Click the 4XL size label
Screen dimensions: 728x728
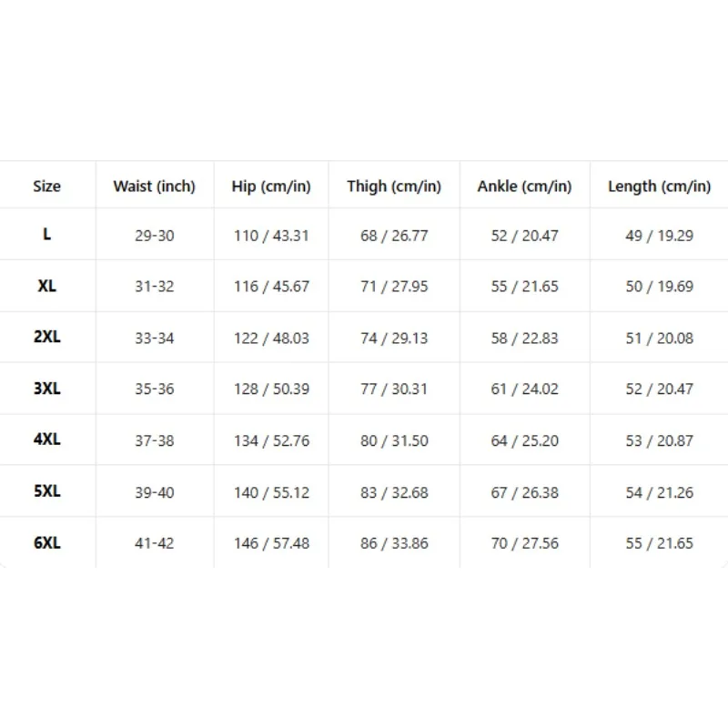click(47, 440)
